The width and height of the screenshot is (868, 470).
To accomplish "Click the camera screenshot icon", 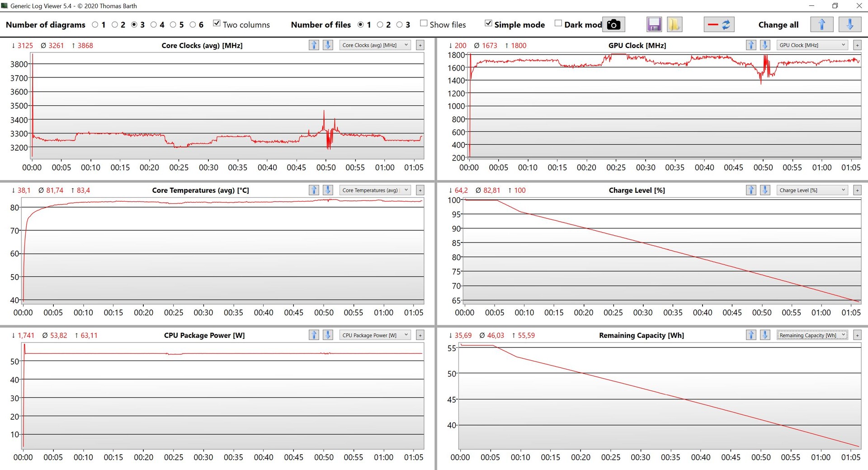I will click(613, 24).
